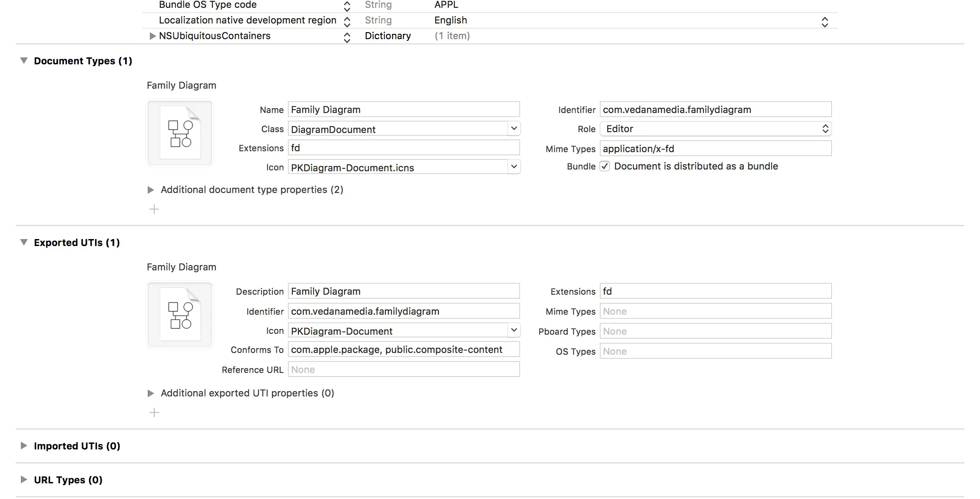Open the Class DiagramDocument dropdown
The width and height of the screenshot is (980, 499).
(513, 129)
